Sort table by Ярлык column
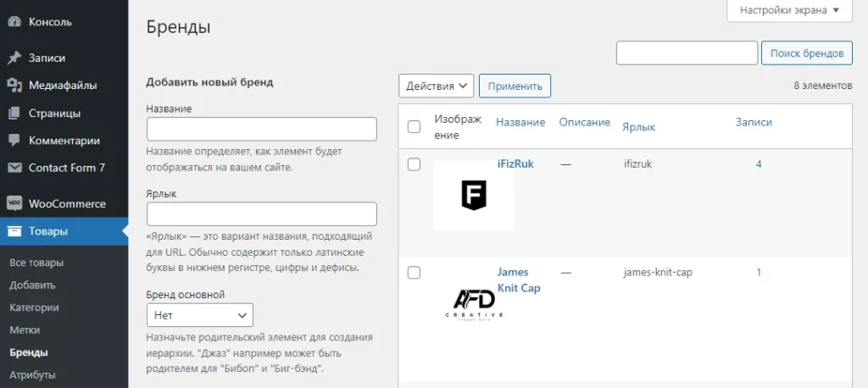Image resolution: width=868 pixels, height=388 pixels. (x=639, y=127)
